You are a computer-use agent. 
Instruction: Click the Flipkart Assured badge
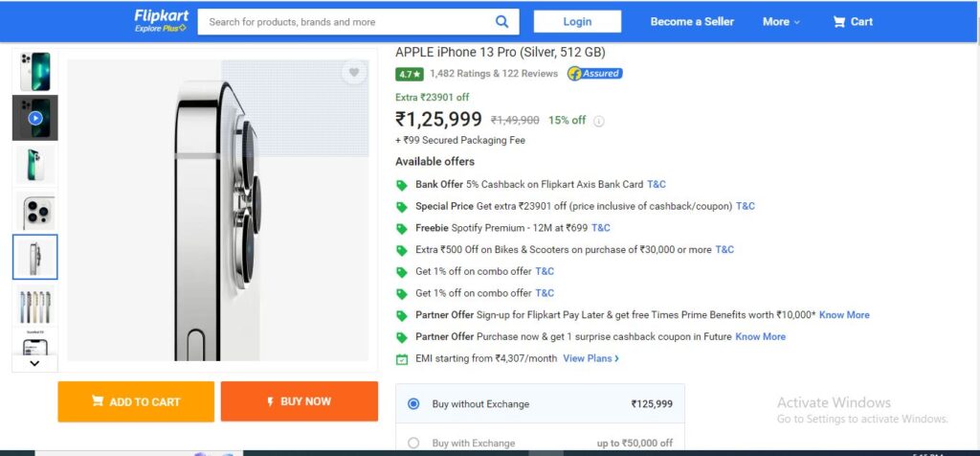click(594, 74)
